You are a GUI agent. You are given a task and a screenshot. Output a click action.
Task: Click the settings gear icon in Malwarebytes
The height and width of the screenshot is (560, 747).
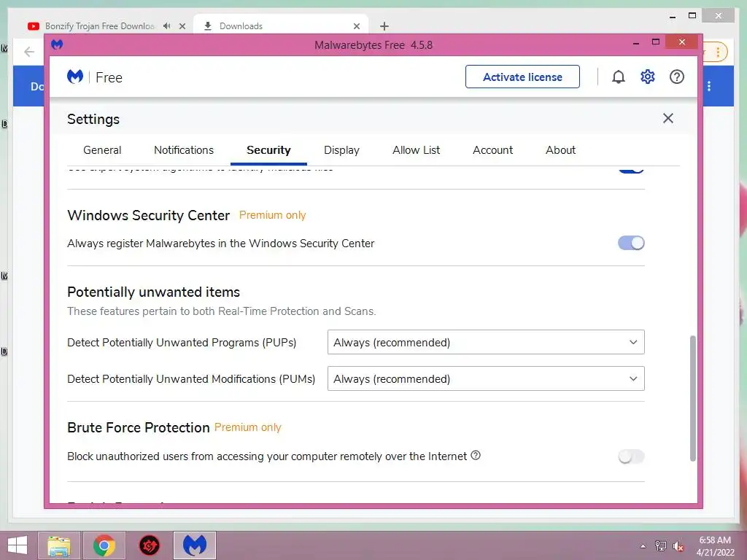click(x=648, y=77)
